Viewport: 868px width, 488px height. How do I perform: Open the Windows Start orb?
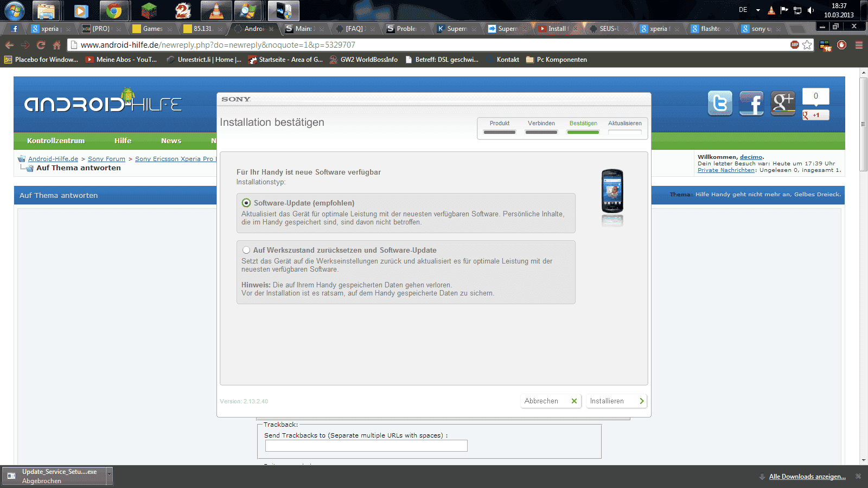[15, 10]
